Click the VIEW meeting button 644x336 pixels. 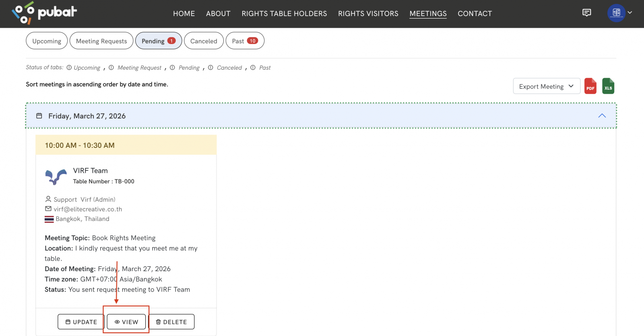click(x=126, y=322)
